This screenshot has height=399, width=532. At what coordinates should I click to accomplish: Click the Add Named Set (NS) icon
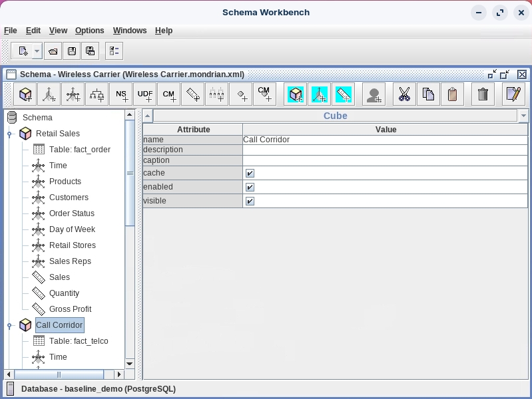[121, 94]
